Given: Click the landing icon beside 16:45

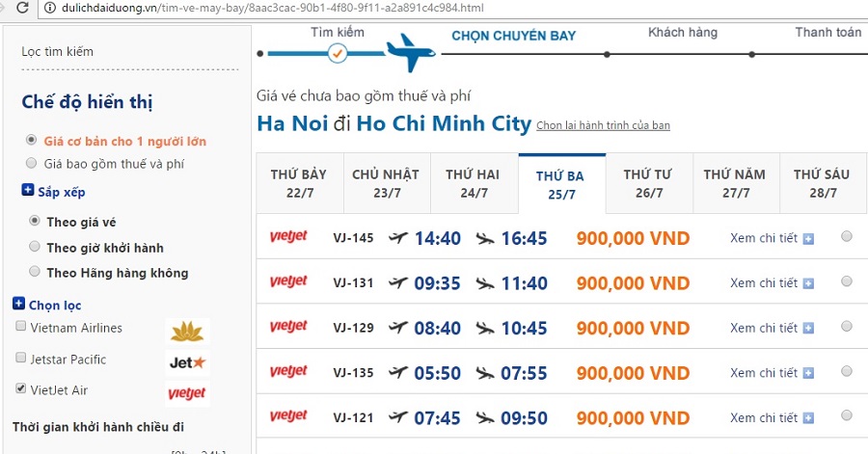Looking at the screenshot, I should (484, 238).
